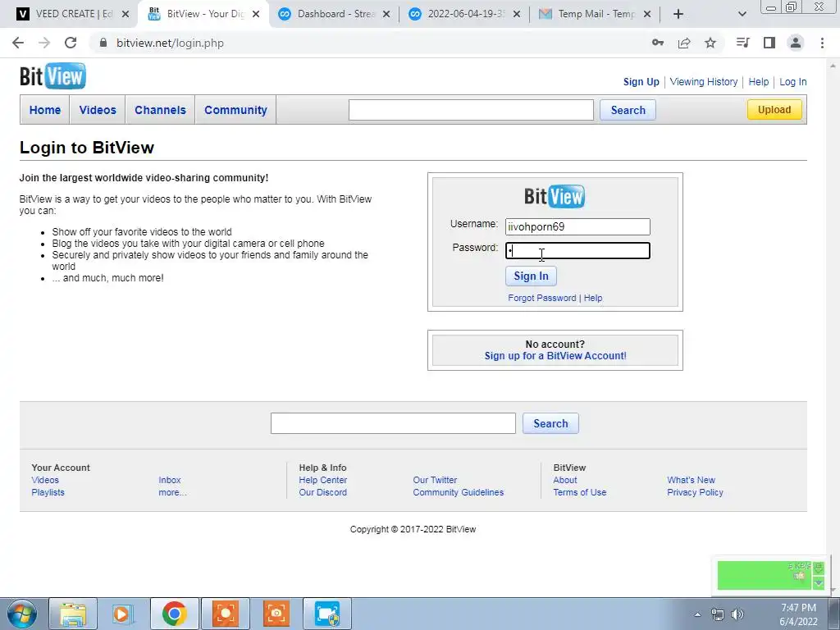Close the VEED CREATE tab

pyautogui.click(x=126, y=14)
